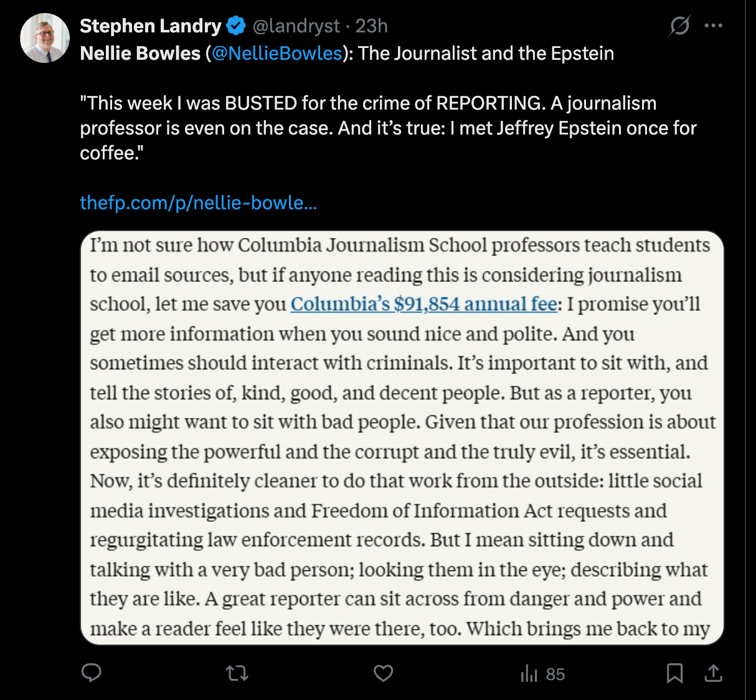Screen dimensions: 756x700
Task: Bookmark this post
Action: [675, 673]
